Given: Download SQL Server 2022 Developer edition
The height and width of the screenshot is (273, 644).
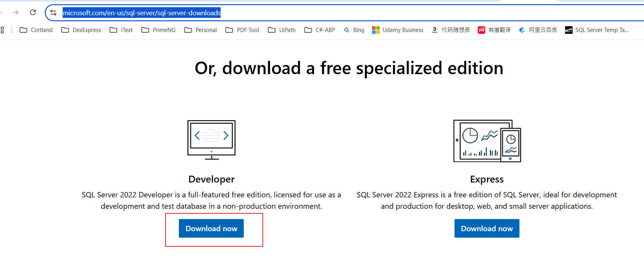Looking at the screenshot, I should point(211,229).
